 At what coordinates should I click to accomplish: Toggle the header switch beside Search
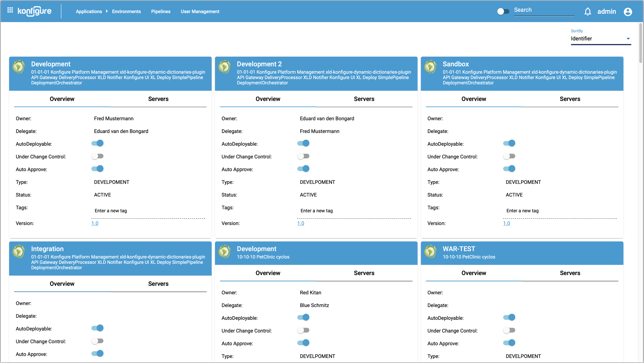(x=503, y=12)
